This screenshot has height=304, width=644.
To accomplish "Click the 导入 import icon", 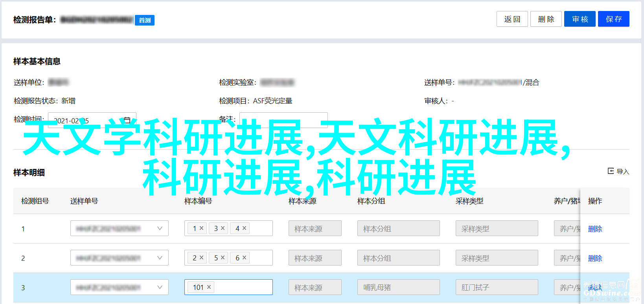I will 611,171.
